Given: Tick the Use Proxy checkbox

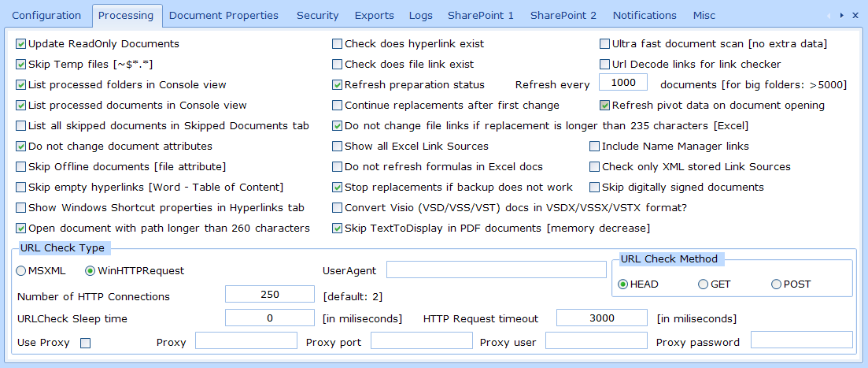Looking at the screenshot, I should [86, 343].
